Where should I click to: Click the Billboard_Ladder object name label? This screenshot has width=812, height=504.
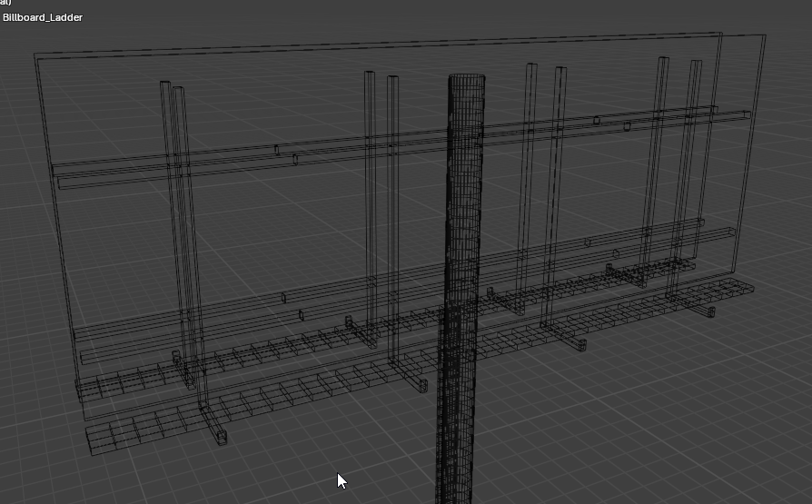[43, 17]
